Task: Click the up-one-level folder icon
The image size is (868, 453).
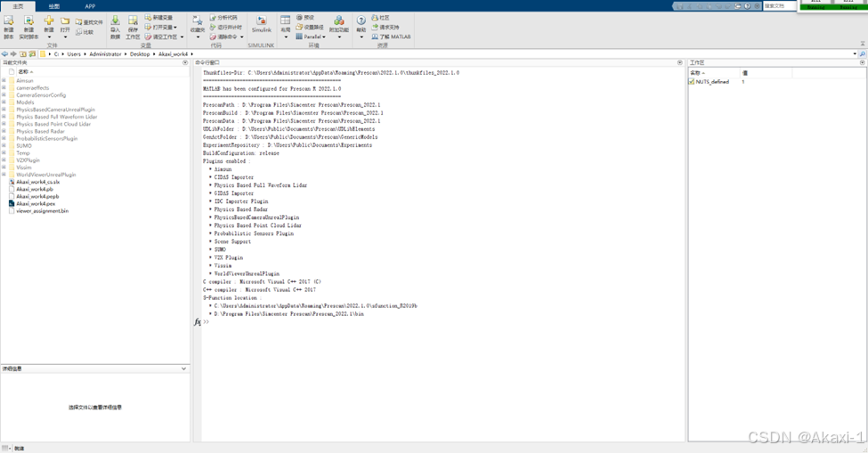Action: 22,54
